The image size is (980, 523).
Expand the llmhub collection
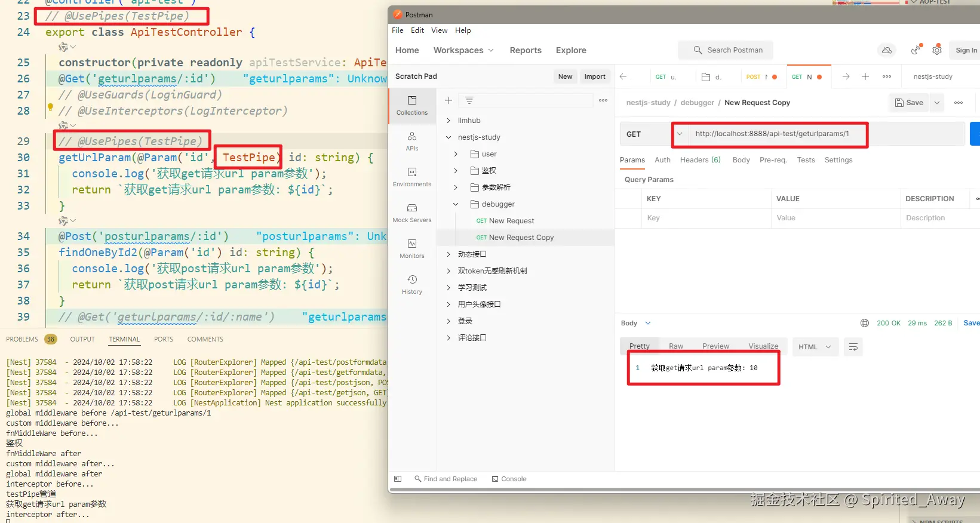point(448,121)
